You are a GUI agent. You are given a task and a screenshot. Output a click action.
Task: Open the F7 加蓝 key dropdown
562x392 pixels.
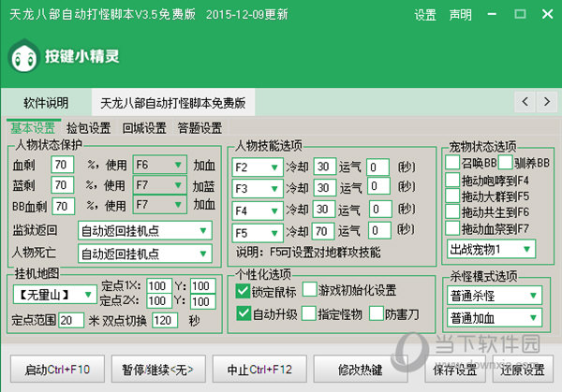(160, 184)
